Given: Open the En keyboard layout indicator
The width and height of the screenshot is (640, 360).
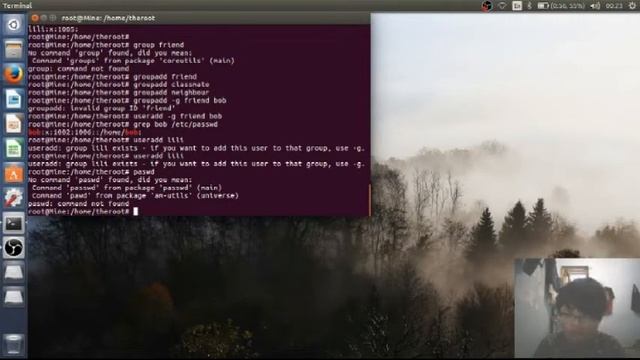Looking at the screenshot, I should [x=517, y=6].
